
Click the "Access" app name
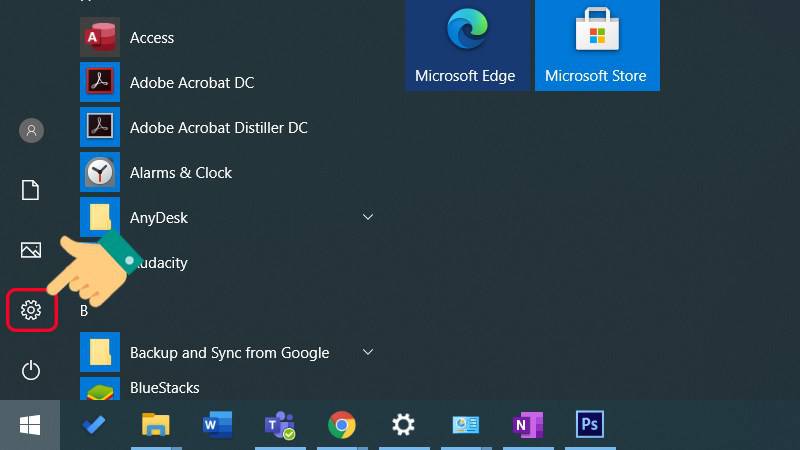152,38
